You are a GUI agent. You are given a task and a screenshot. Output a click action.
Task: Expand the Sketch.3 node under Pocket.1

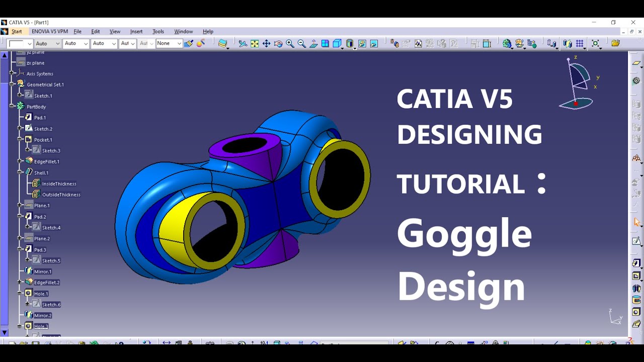28,150
